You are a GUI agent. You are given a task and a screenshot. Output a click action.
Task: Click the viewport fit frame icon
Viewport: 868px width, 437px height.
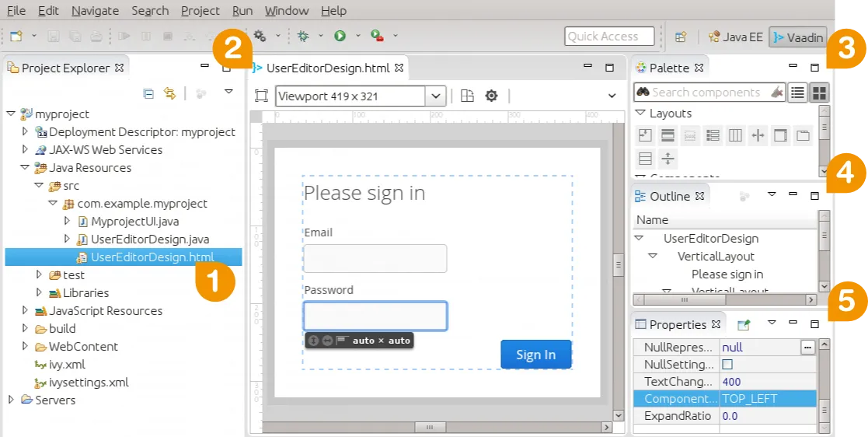(x=261, y=96)
